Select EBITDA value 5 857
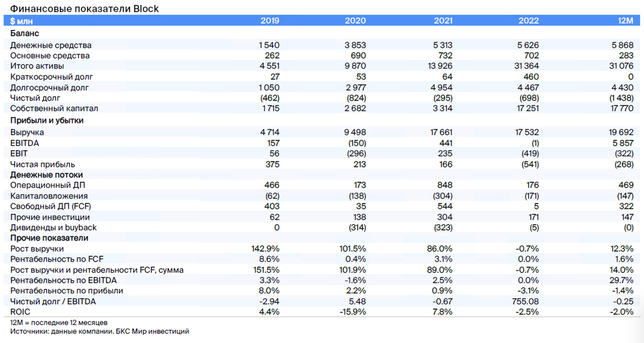Image resolution: width=644 pixels, height=343 pixels. coord(623,143)
